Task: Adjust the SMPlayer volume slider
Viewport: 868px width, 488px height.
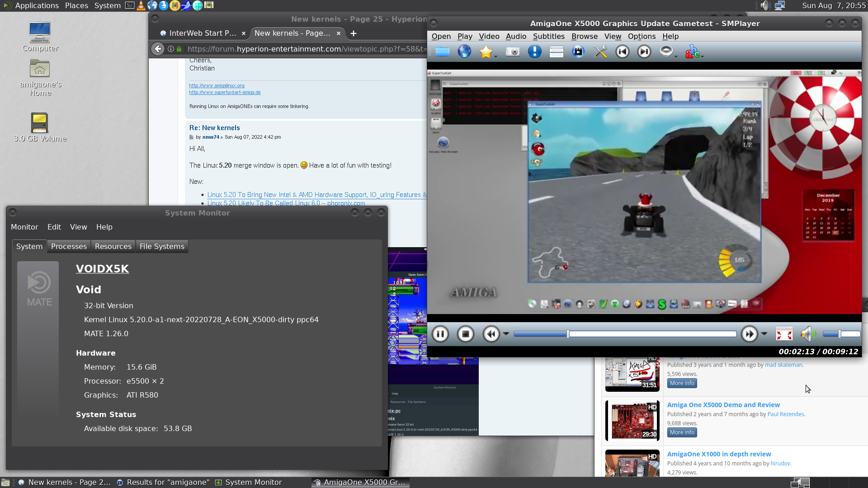Action: (x=841, y=334)
